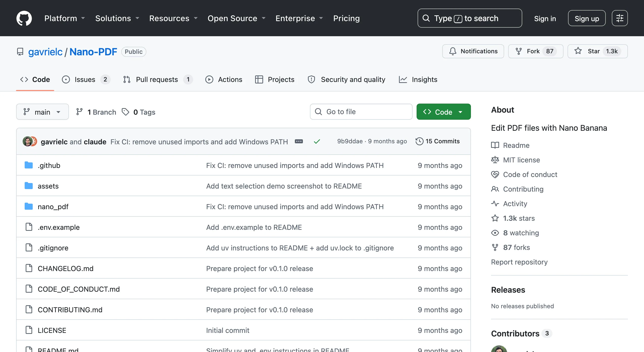The image size is (644, 352).
Task: Click the GitHub logo home icon
Action: (x=24, y=18)
